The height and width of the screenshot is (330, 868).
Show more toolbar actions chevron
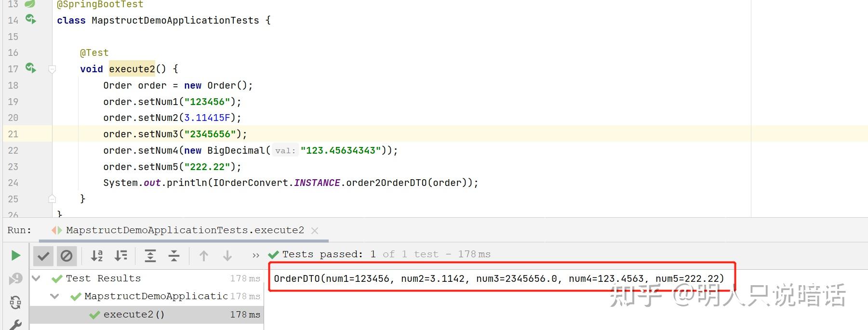[x=256, y=256]
